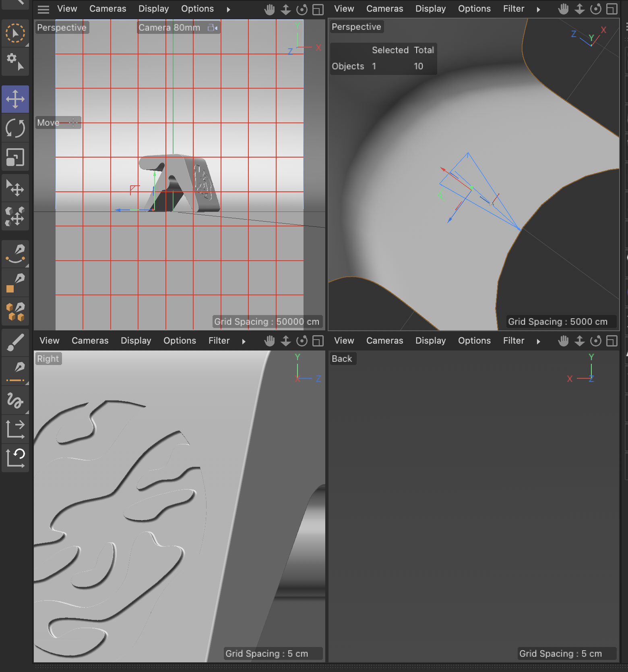Pick the pen tool with orange cubes
The width and height of the screenshot is (628, 672).
[15, 312]
